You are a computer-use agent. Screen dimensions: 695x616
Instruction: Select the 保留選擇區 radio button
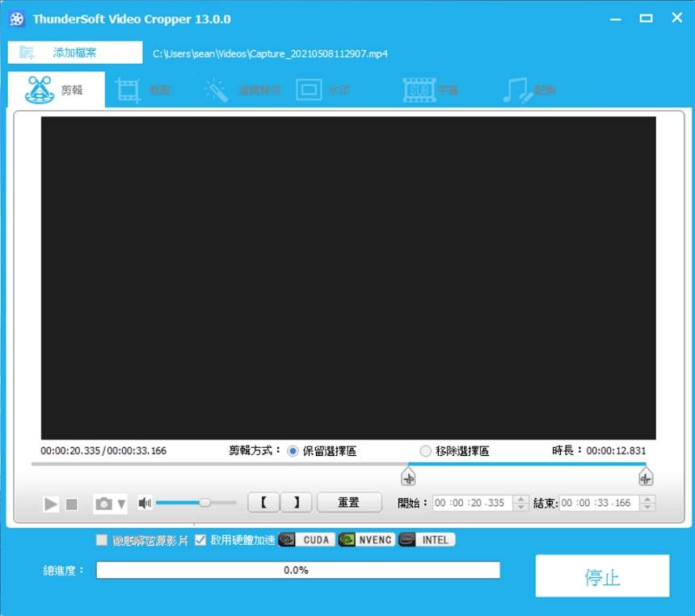(293, 451)
